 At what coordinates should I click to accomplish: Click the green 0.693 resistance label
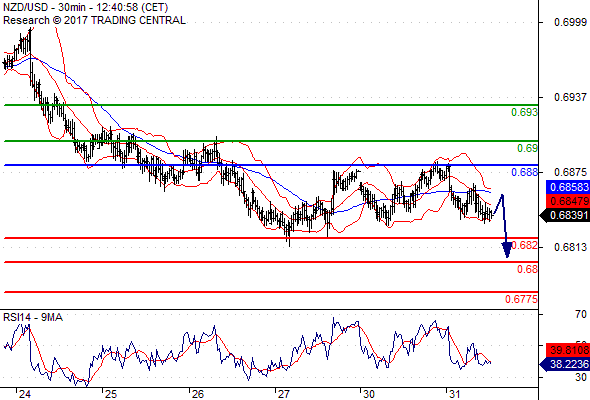pyautogui.click(x=524, y=112)
